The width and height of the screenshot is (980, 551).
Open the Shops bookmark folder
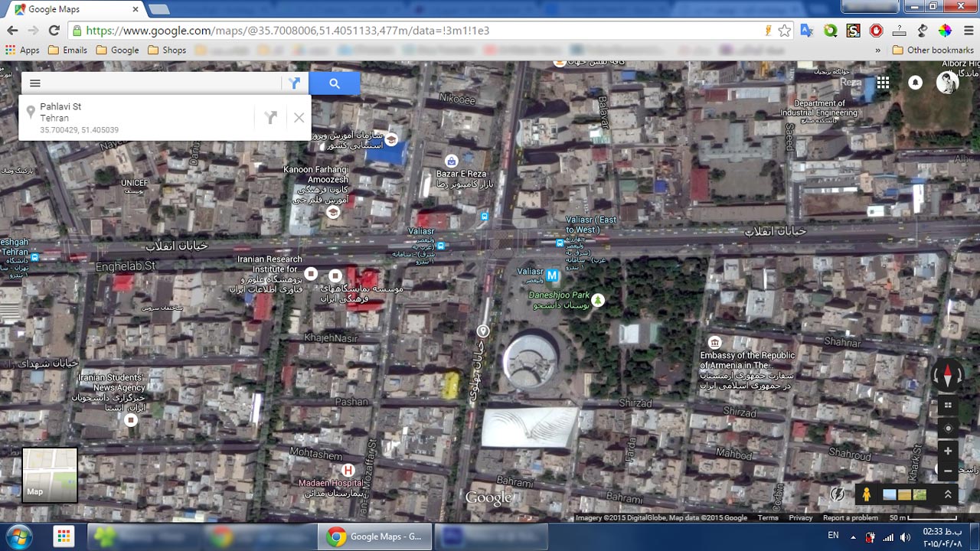167,50
